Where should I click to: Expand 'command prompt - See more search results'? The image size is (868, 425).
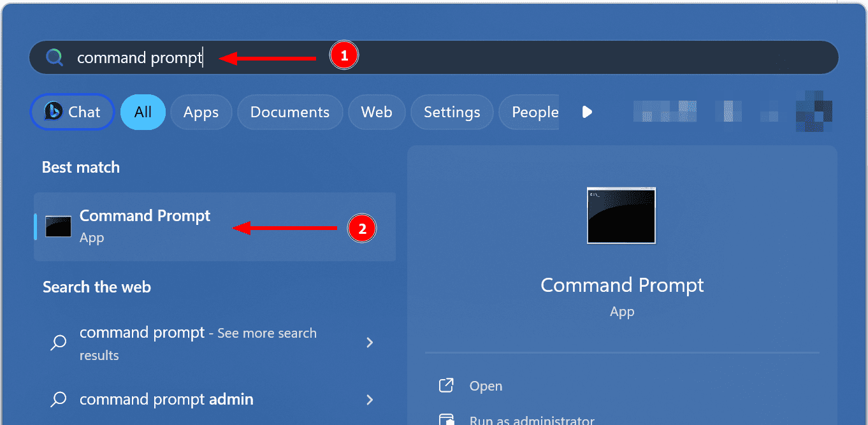[370, 343]
